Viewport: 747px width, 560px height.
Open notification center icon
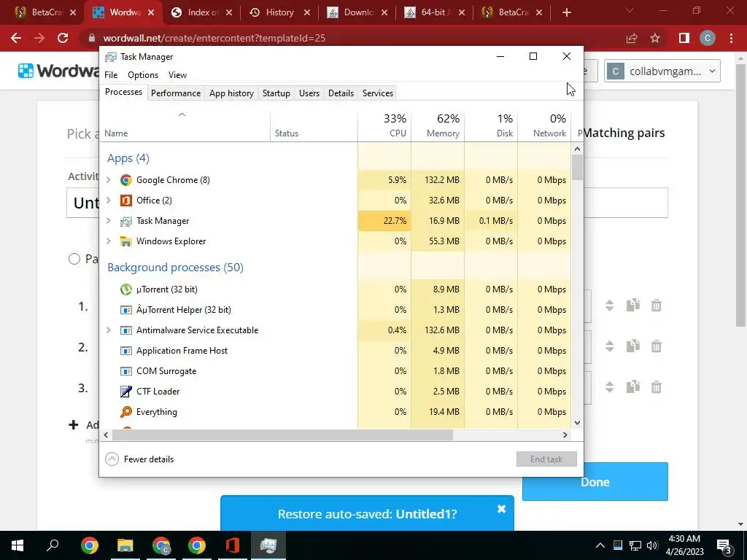[x=724, y=545]
